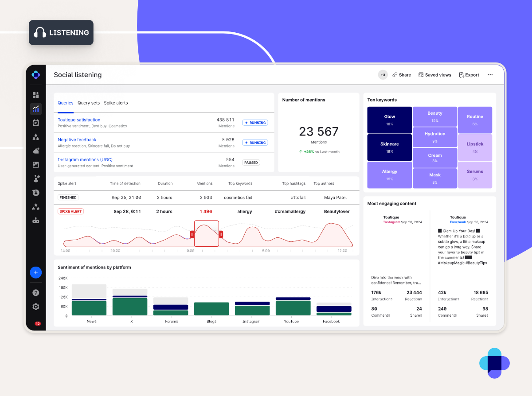Click the Export button

[469, 75]
